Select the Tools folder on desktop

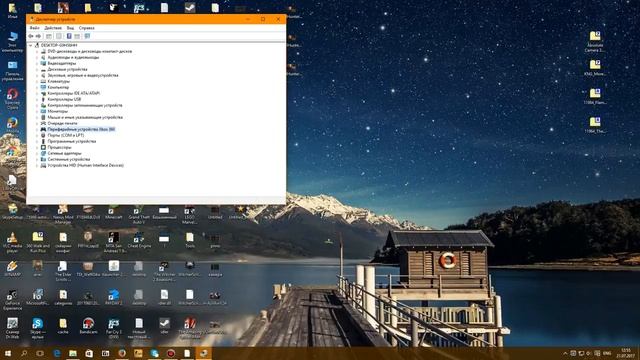point(190,240)
